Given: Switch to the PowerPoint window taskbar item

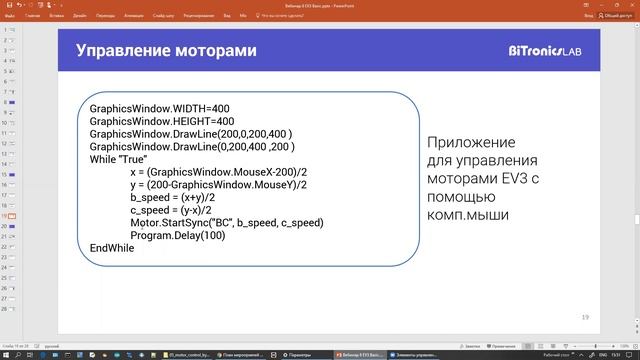Looking at the screenshot, I should click(359, 355).
